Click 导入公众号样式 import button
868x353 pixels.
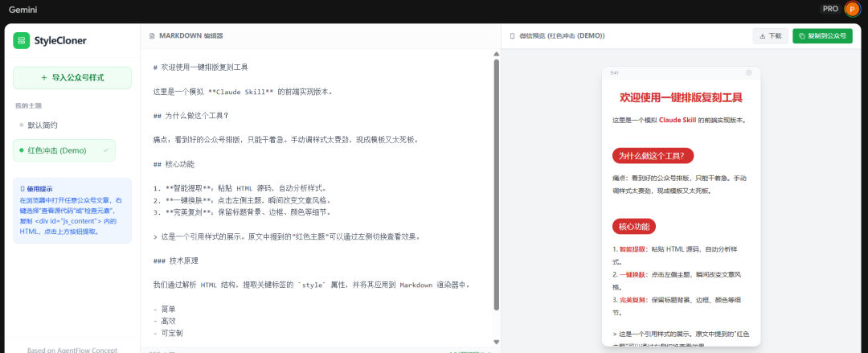(72, 77)
